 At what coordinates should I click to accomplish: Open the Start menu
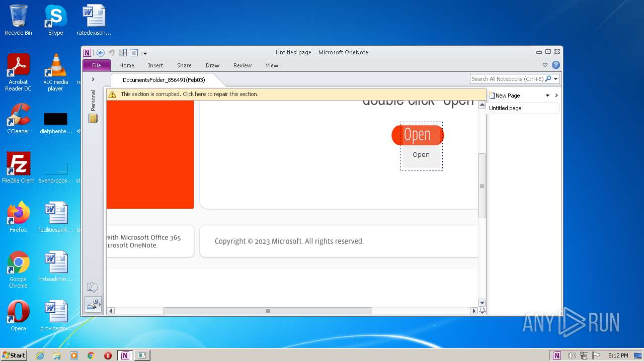click(x=14, y=355)
